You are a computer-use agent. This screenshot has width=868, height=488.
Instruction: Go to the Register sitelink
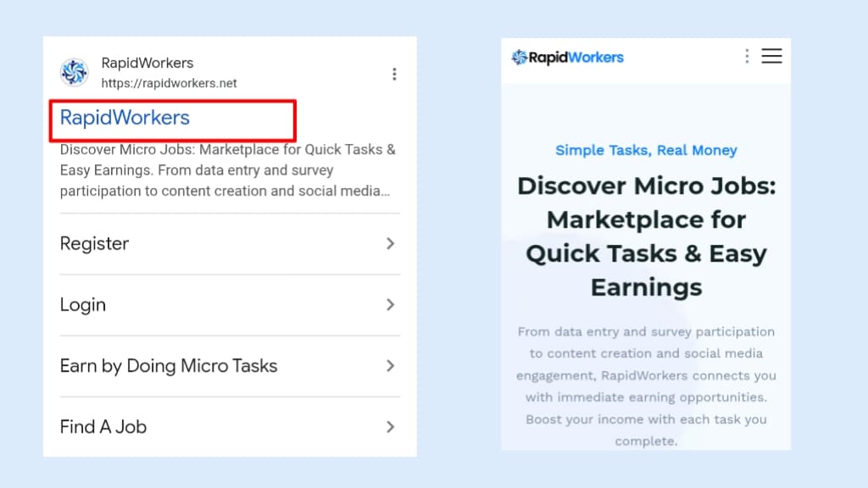click(x=94, y=244)
